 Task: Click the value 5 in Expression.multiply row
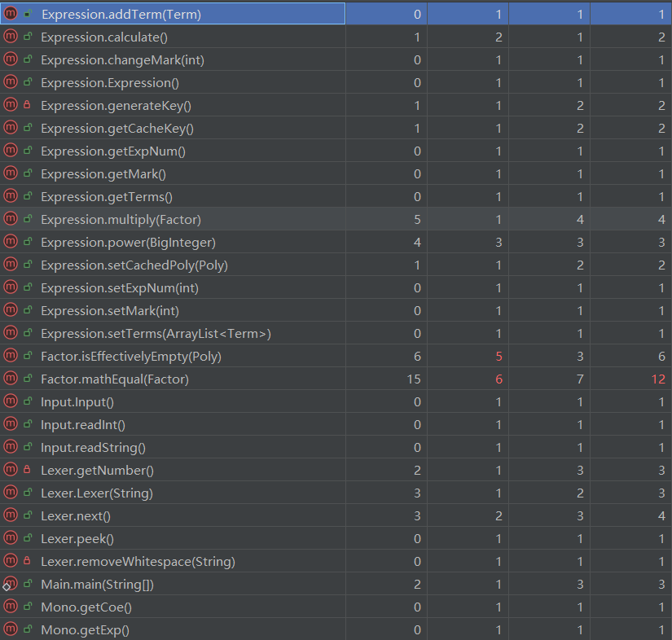[x=417, y=220]
